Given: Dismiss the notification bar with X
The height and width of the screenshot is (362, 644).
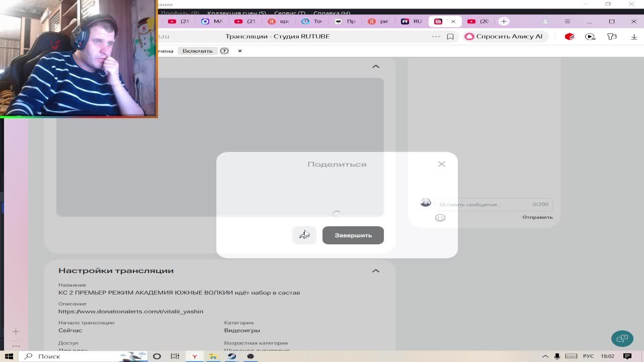Looking at the screenshot, I should tap(240, 51).
